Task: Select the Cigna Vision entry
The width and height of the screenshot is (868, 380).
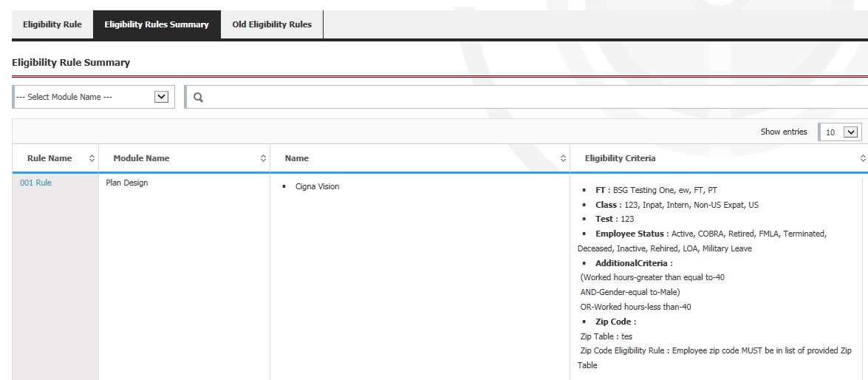Action: coord(317,187)
